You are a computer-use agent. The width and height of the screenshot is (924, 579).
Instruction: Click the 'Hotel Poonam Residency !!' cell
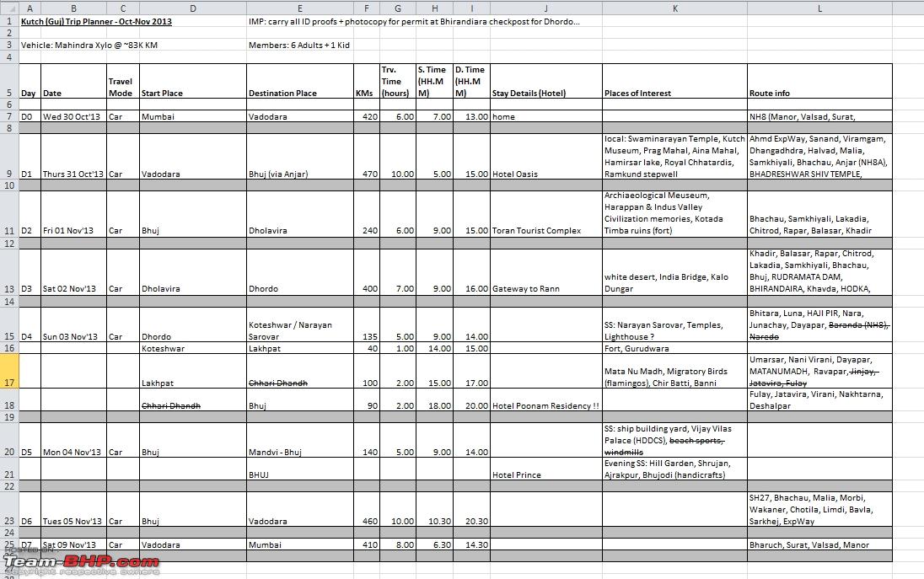coord(545,400)
